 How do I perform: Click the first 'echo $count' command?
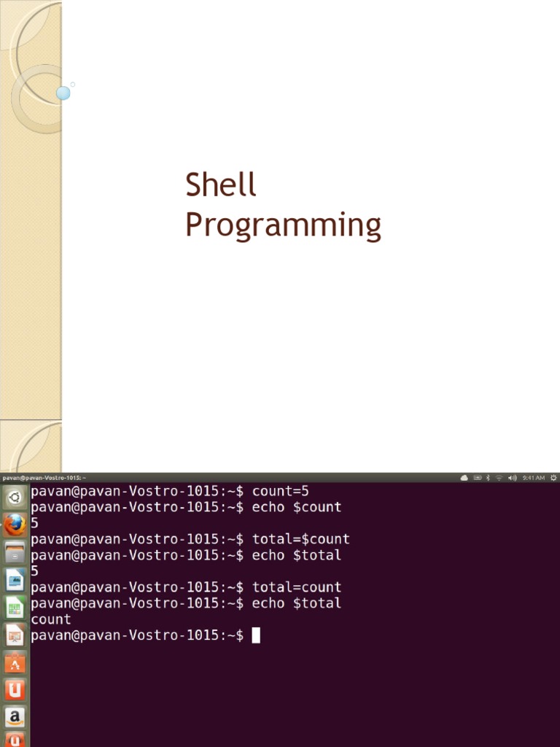coord(186,507)
